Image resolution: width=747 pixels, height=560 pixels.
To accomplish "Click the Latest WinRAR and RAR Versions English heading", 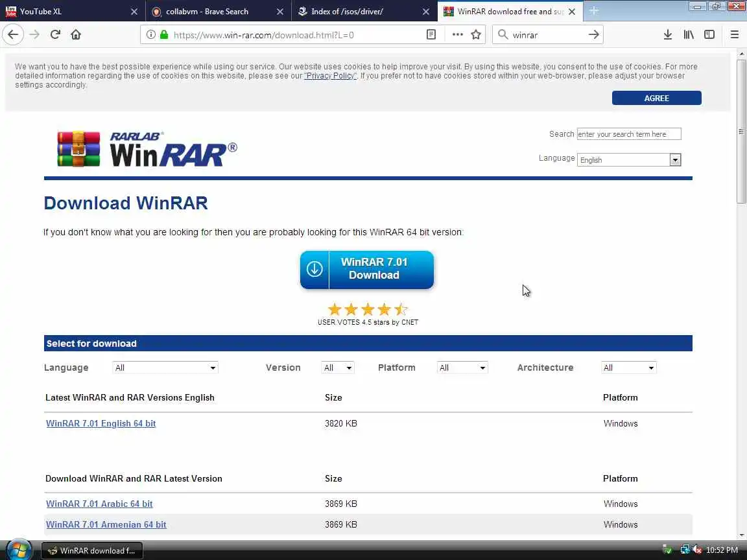I will [x=130, y=397].
